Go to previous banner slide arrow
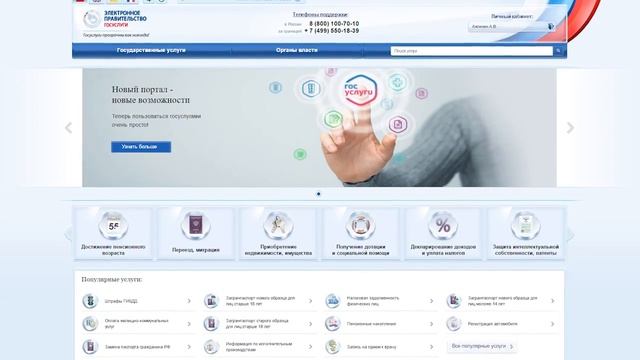The width and height of the screenshot is (640, 360). tap(69, 128)
